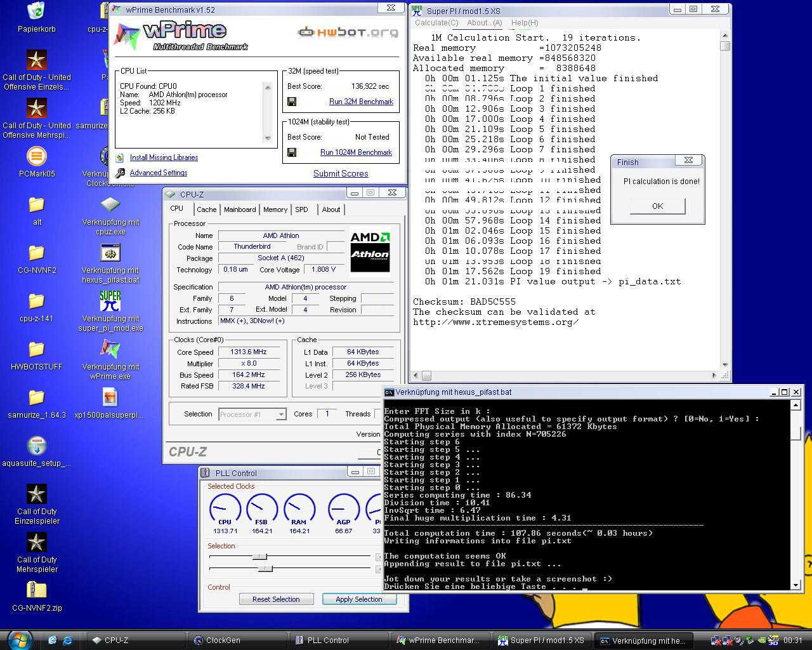
Task: Switch to the Mainboard tab in CPU-Z
Action: click(240, 209)
